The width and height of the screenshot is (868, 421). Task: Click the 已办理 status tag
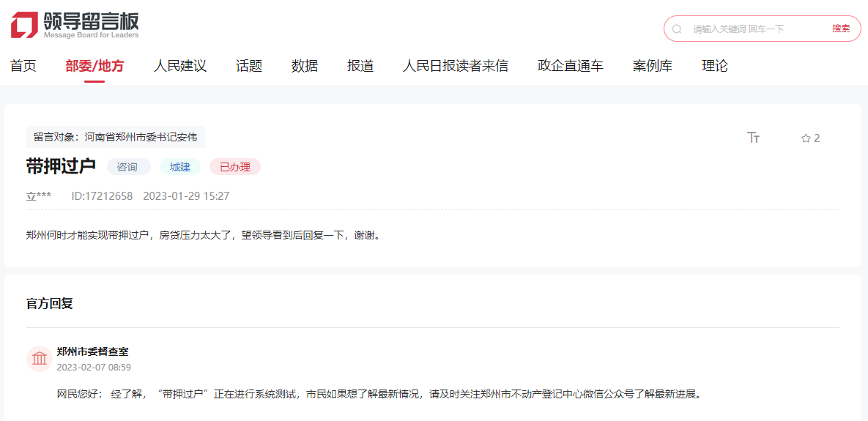[x=235, y=167]
